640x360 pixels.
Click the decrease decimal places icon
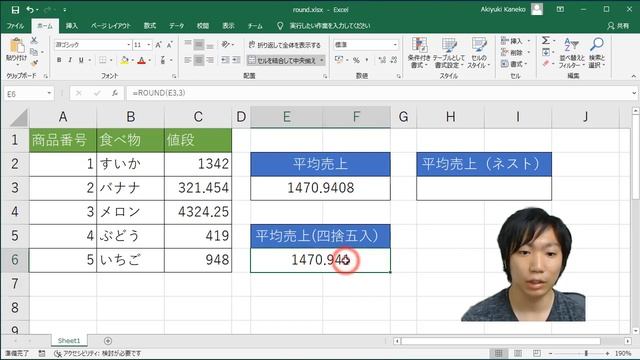tap(393, 60)
